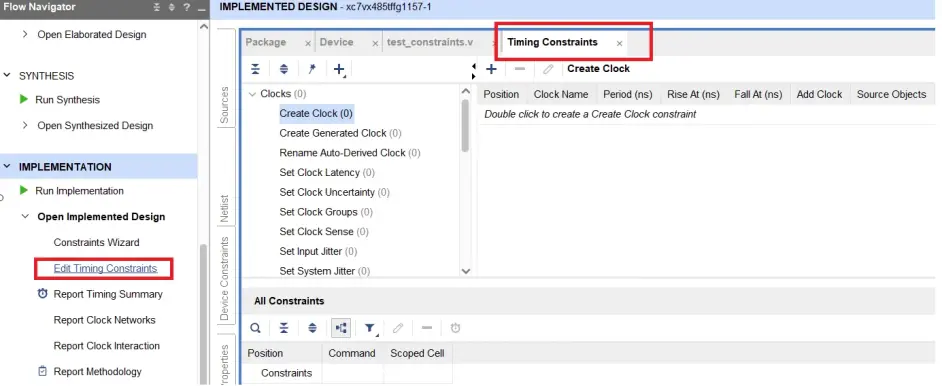Select Set Clock Sense (0)
Image resolution: width=942 pixels, height=386 pixels.
324,231
